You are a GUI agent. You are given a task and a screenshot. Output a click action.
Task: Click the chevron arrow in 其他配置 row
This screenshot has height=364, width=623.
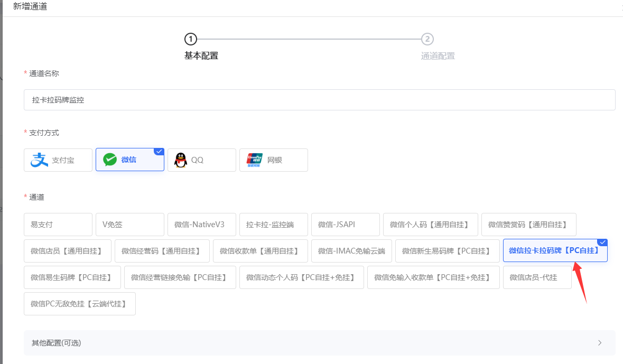coord(600,343)
